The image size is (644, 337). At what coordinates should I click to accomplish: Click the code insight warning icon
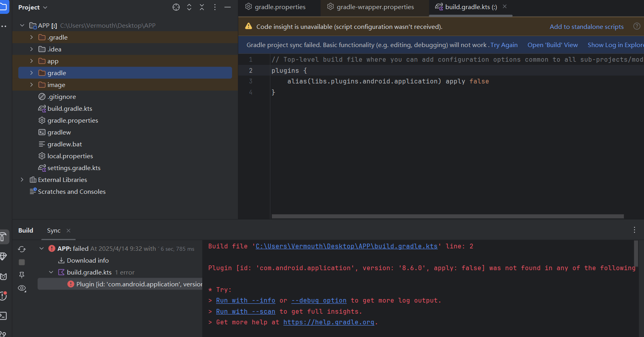[249, 26]
